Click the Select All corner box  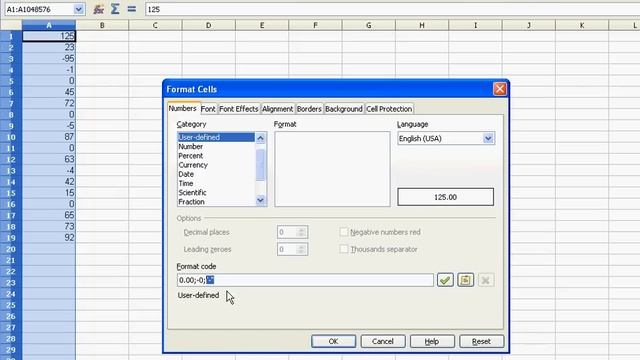click(11, 25)
